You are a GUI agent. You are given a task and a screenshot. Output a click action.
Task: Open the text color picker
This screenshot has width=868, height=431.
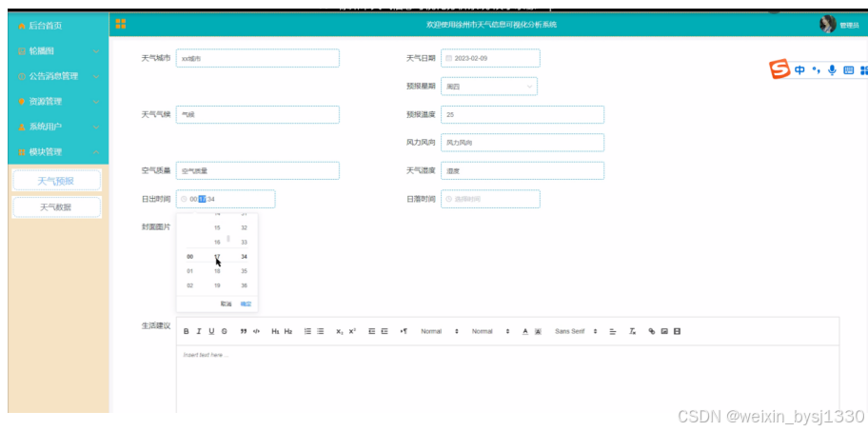point(525,331)
